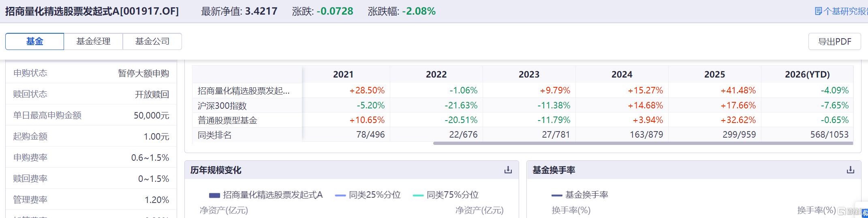The height and width of the screenshot is (218, 868).
Task: Switch to the 基金公司 tab
Action: (x=152, y=41)
